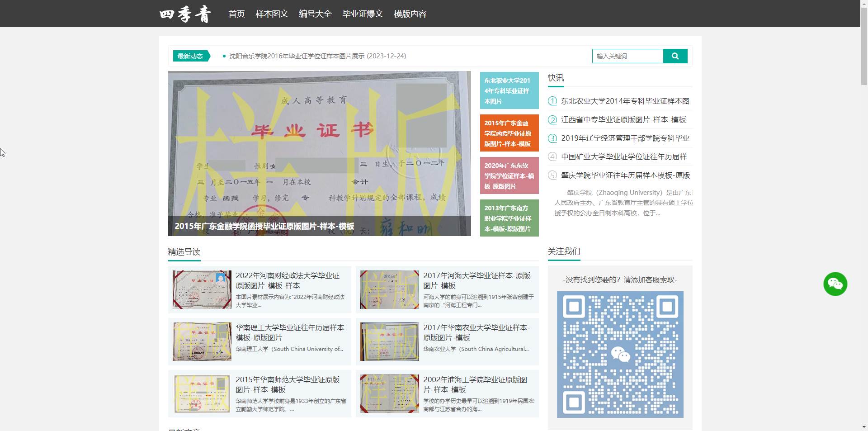Open the 编号大全 menu item
The image size is (868, 431).
315,14
